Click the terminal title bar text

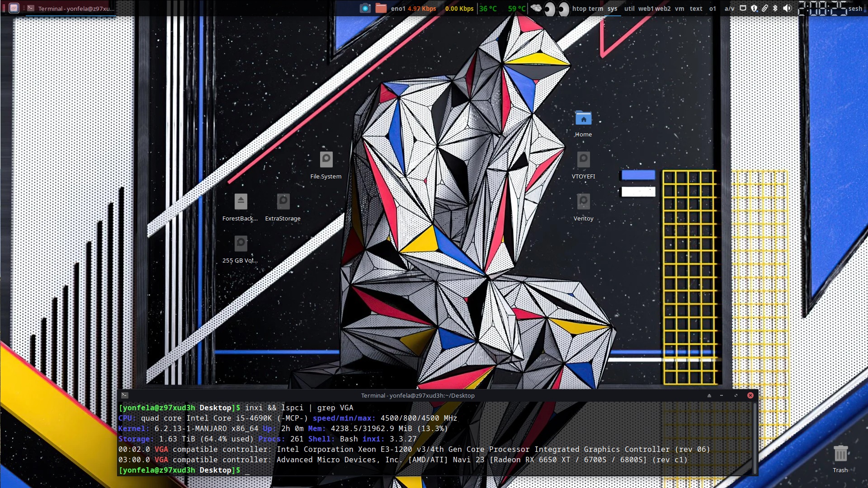tap(418, 395)
